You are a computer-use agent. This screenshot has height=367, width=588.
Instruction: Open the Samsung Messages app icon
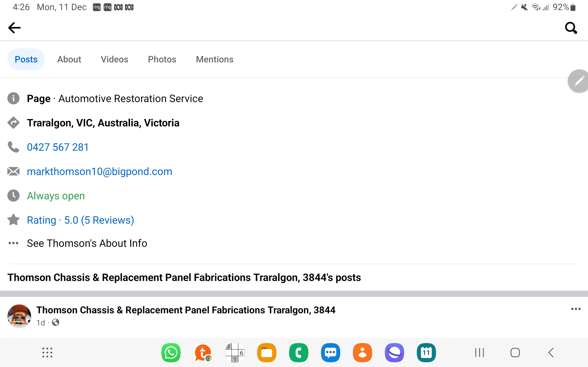pyautogui.click(x=331, y=353)
